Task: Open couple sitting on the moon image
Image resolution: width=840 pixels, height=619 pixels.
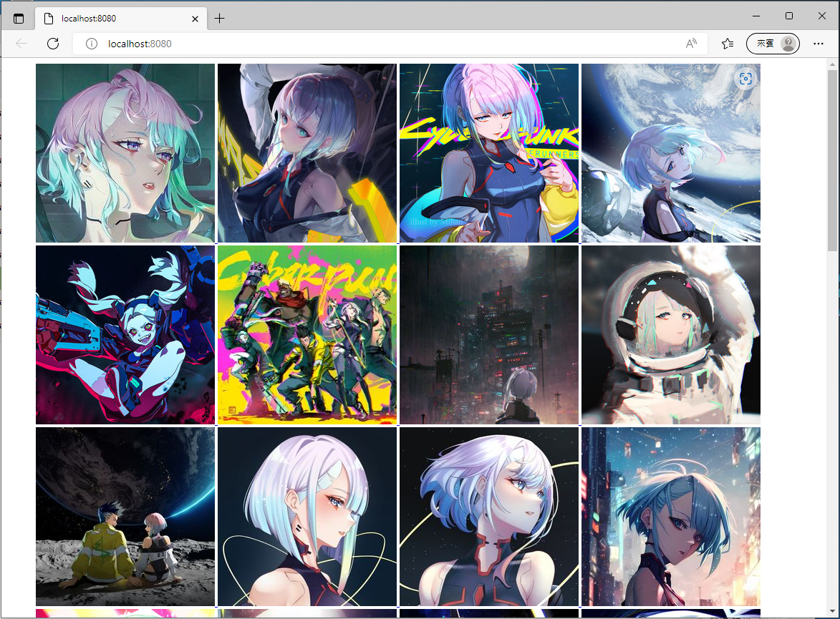Action: coord(125,517)
